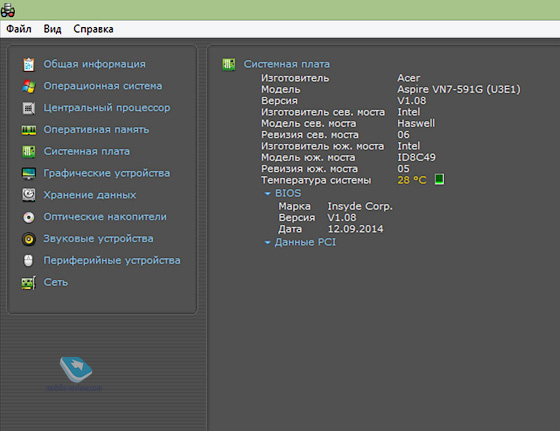560x431 pixels.
Task: Select Системная плата in the sidebar
Action: point(87,151)
